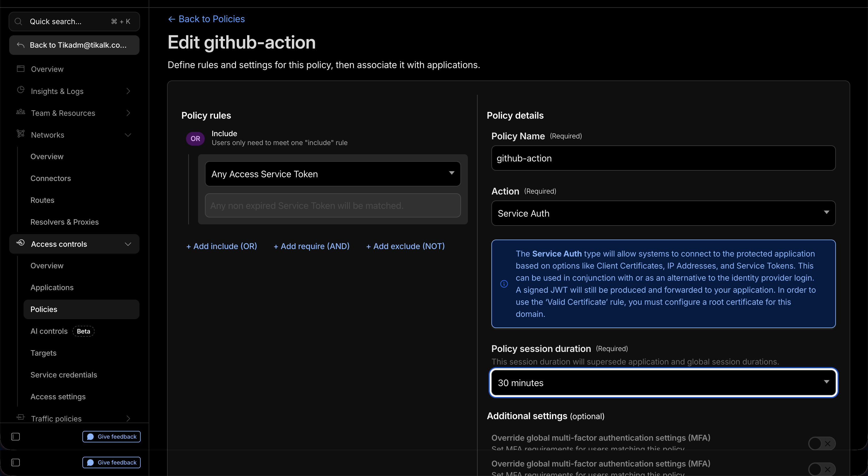
Task: Click the info icon in Service Auth notice
Action: coord(504,284)
